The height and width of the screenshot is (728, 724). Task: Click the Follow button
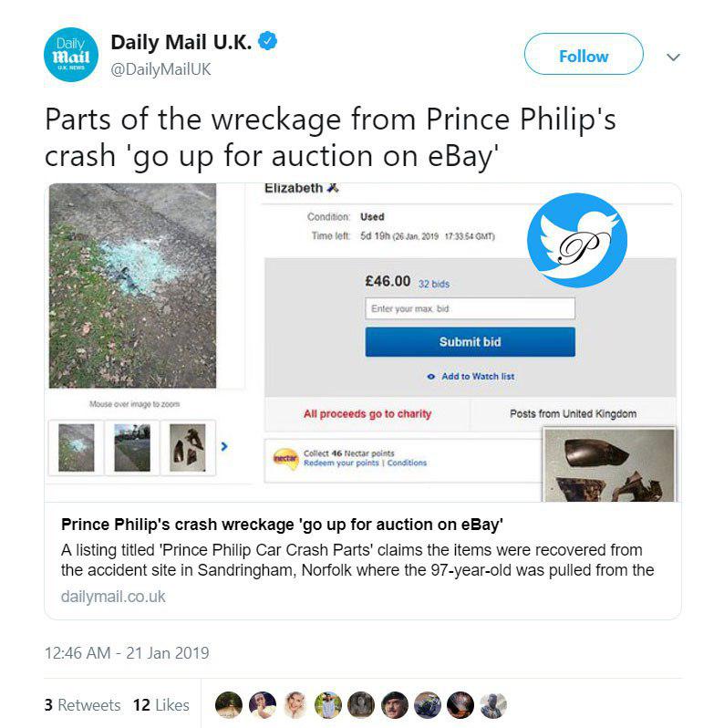tap(583, 56)
